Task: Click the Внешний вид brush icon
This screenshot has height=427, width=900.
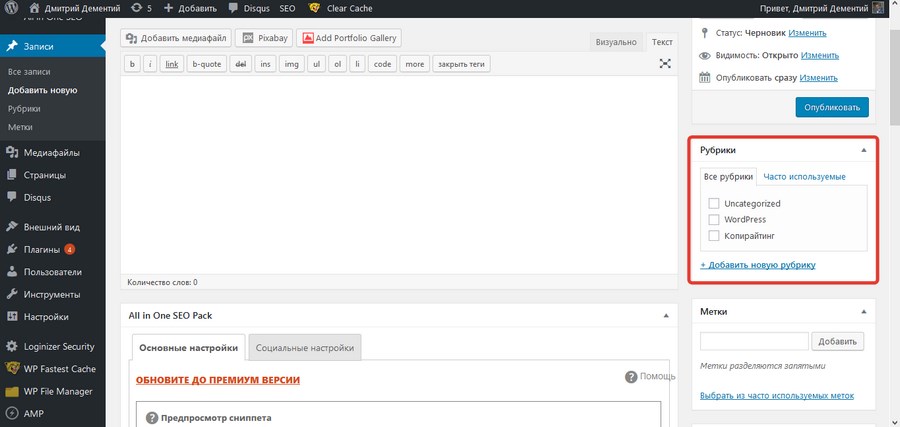Action: click(x=12, y=227)
